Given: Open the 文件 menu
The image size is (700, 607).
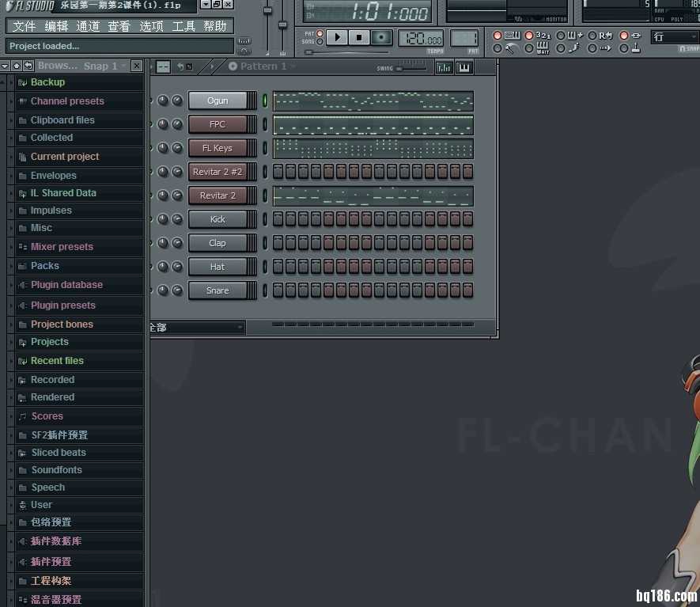Looking at the screenshot, I should point(24,26).
